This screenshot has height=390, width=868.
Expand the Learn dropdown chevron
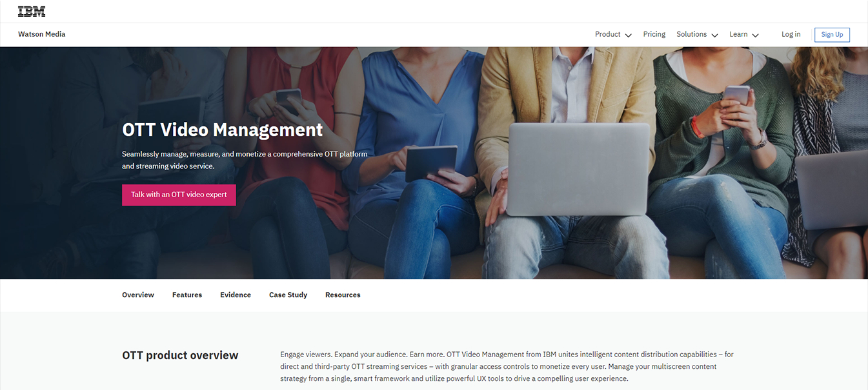[755, 35]
